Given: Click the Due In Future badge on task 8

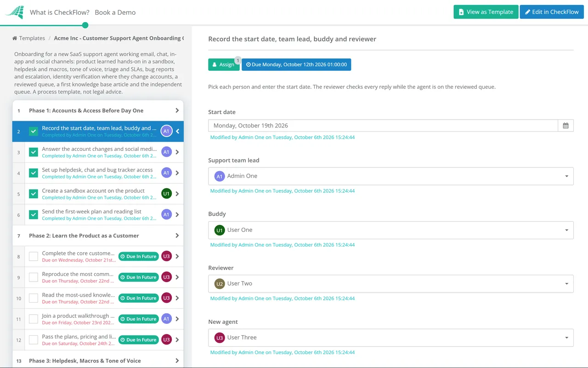Looking at the screenshot, I should pos(138,256).
